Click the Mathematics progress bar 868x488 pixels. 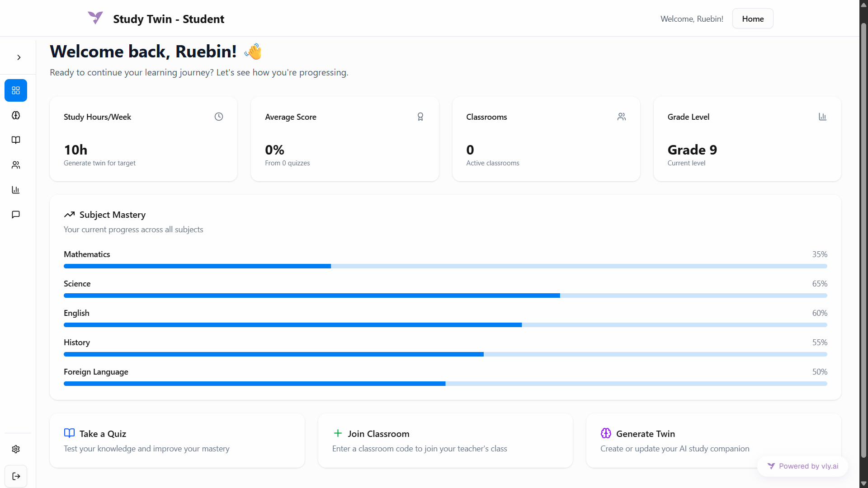tap(445, 266)
